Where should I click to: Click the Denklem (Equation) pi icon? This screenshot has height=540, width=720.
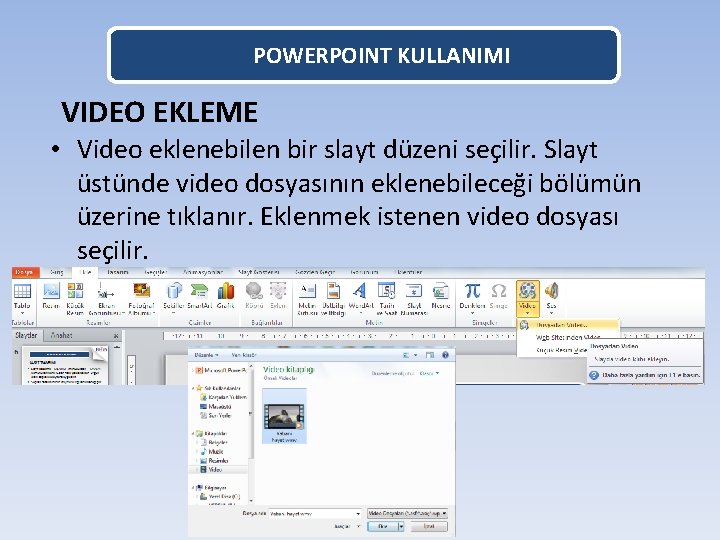tap(472, 291)
